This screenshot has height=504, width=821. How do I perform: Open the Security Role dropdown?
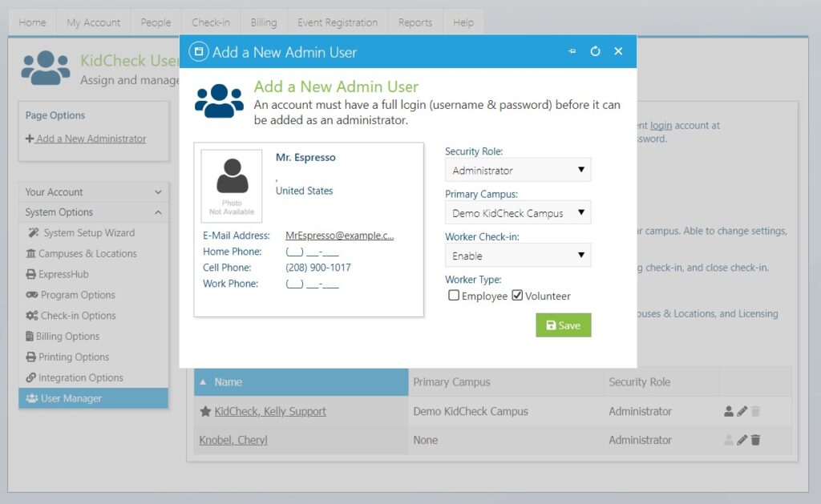point(517,170)
